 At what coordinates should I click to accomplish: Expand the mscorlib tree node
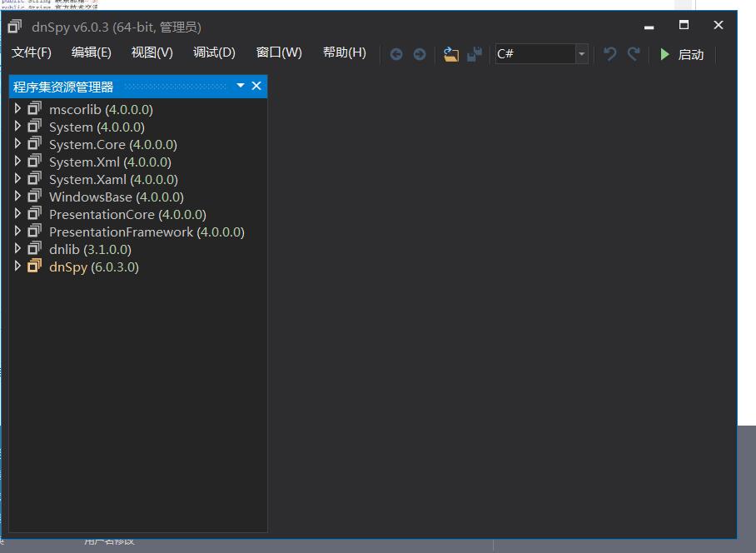[x=17, y=109]
